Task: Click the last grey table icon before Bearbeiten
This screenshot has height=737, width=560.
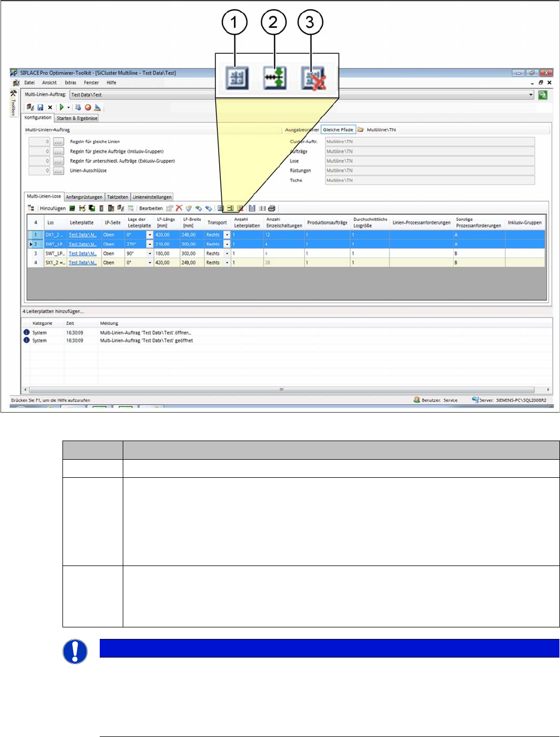Action: pos(131,208)
